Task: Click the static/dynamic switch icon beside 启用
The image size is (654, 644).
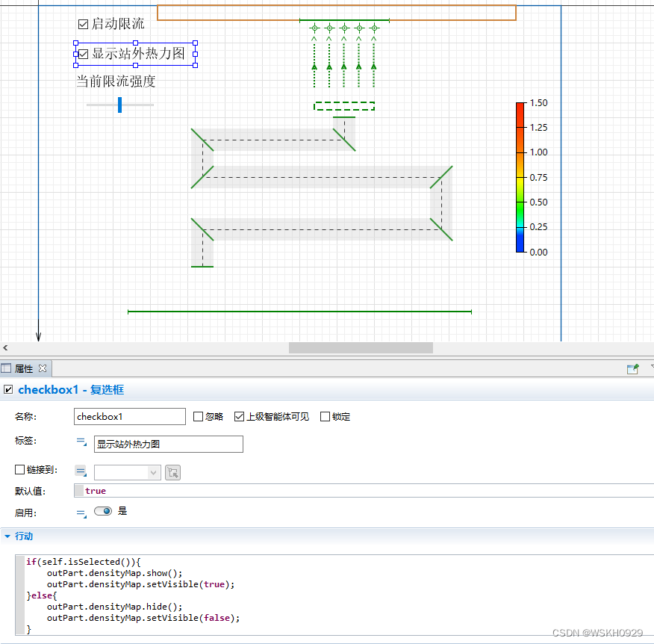Action: [x=82, y=513]
